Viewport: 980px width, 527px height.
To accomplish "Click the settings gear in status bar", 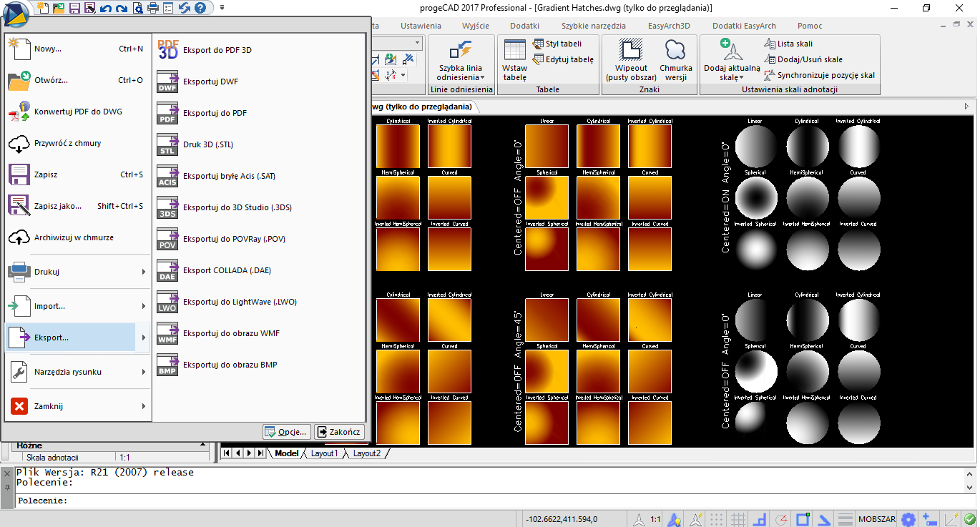I will point(908,519).
